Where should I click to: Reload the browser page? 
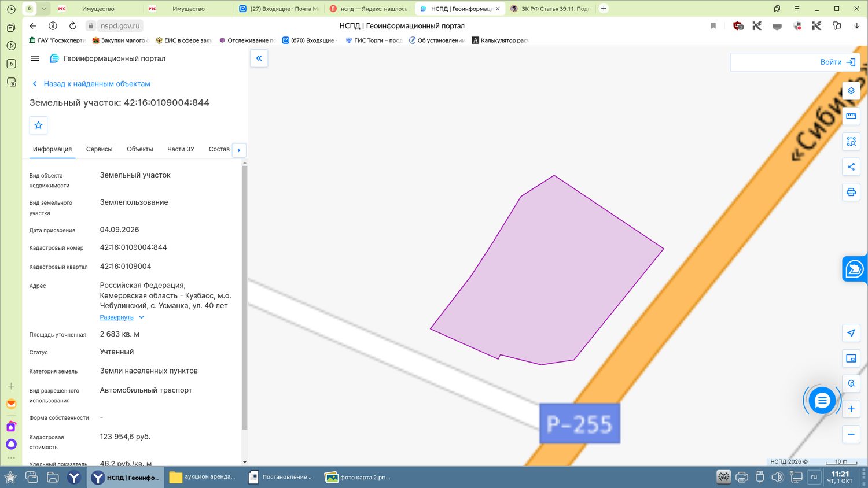pyautogui.click(x=72, y=26)
